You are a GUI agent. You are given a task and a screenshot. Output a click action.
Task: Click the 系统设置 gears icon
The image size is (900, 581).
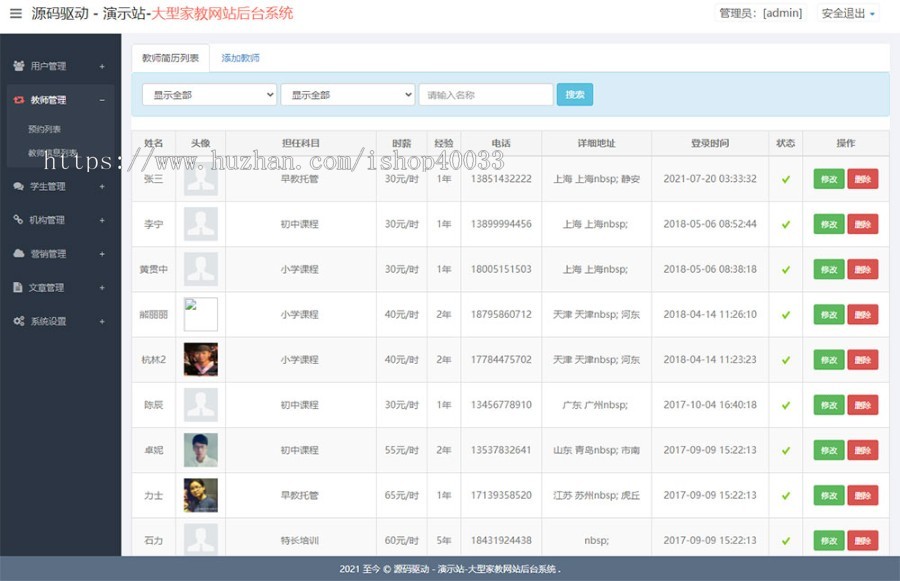coord(19,322)
